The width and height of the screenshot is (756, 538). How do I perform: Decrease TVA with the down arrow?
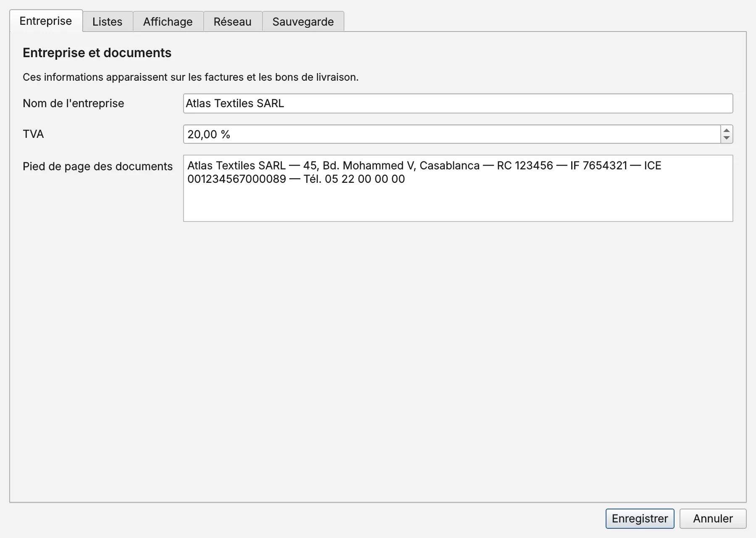click(727, 139)
